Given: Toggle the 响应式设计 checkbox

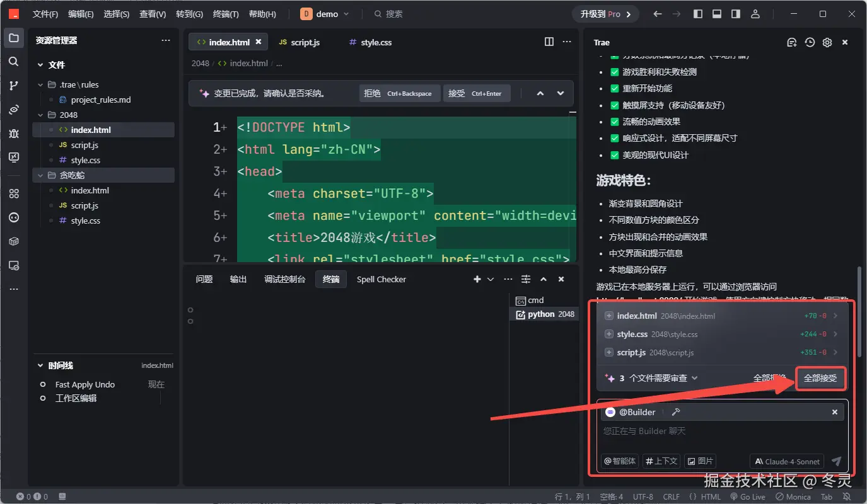Looking at the screenshot, I should point(615,138).
